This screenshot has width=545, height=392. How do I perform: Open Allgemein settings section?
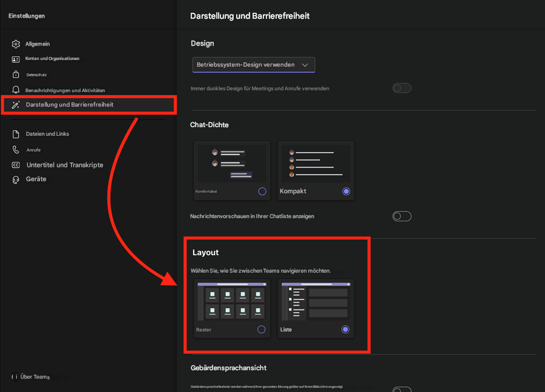click(38, 44)
